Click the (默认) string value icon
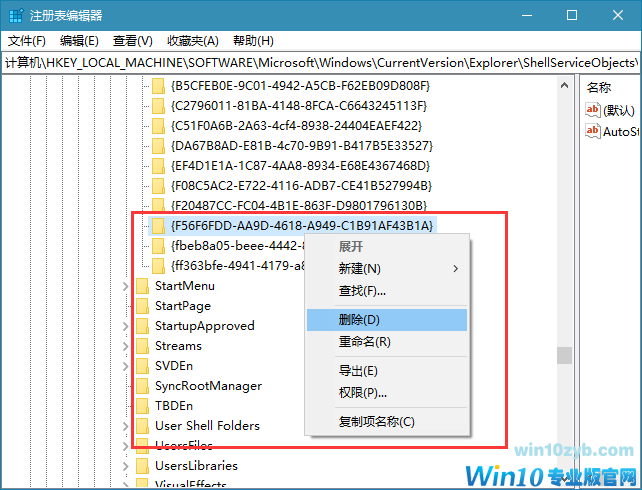The image size is (642, 490). 592,110
